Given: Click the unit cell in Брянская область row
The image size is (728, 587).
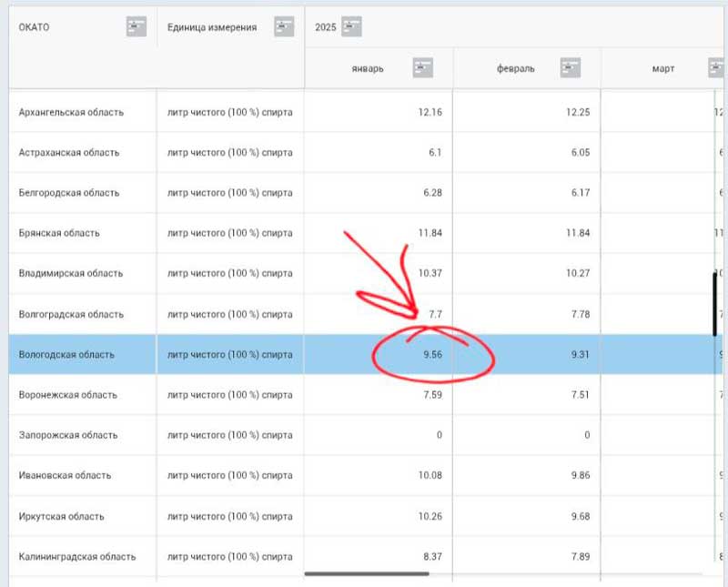Looking at the screenshot, I should [x=230, y=233].
